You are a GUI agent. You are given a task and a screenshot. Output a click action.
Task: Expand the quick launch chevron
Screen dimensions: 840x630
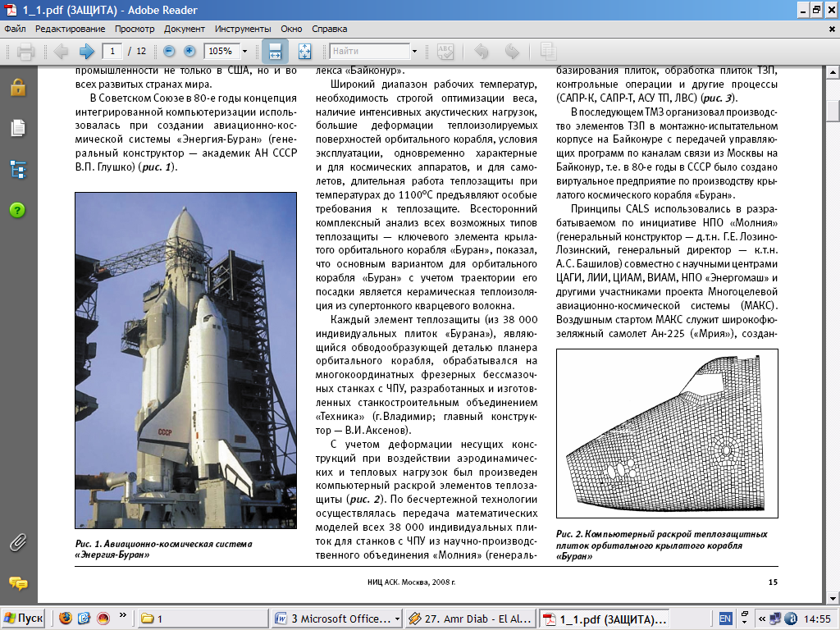click(123, 615)
